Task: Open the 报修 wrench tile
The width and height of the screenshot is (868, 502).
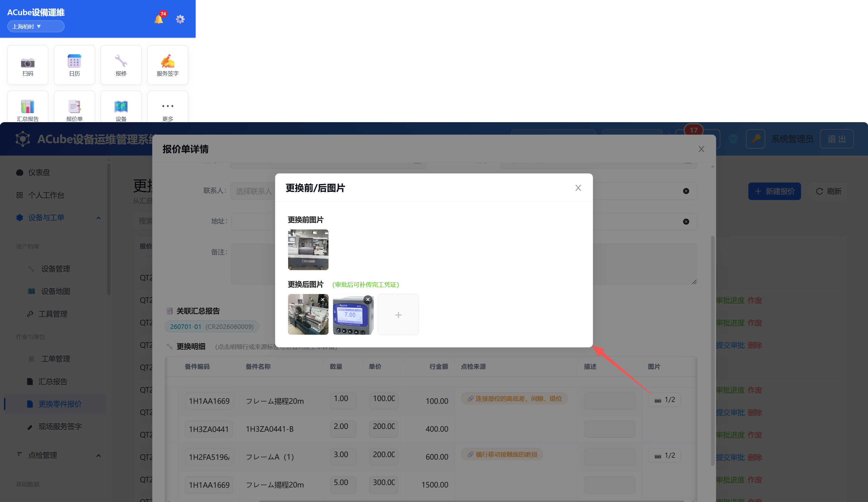Action: pyautogui.click(x=121, y=65)
